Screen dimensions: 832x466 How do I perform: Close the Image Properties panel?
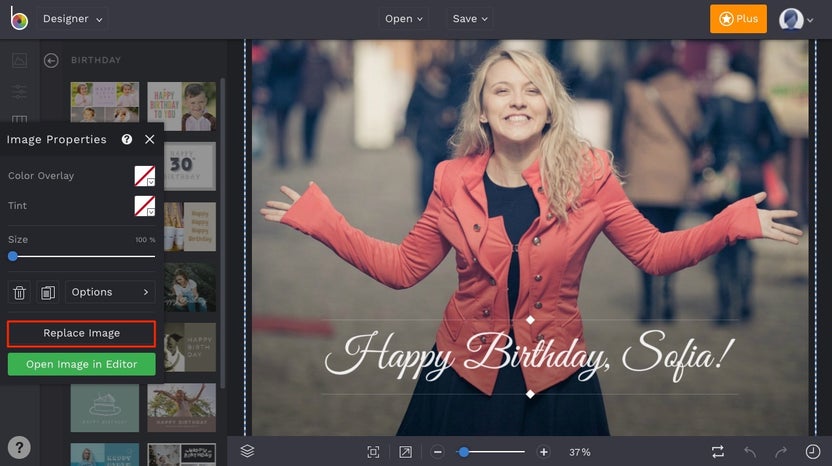click(150, 140)
